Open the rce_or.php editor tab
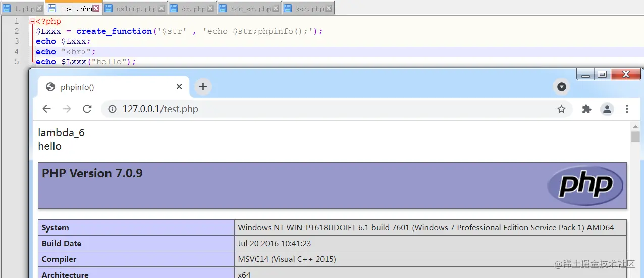 pyautogui.click(x=249, y=8)
